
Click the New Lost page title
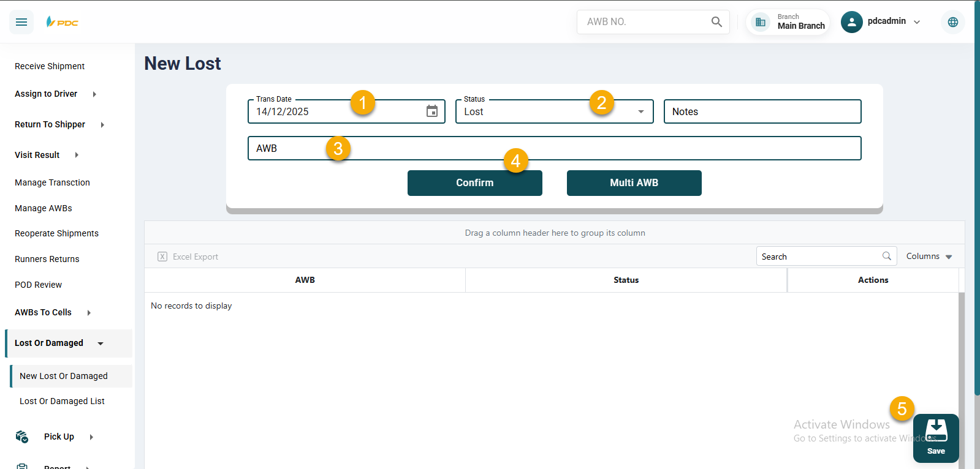pyautogui.click(x=183, y=64)
